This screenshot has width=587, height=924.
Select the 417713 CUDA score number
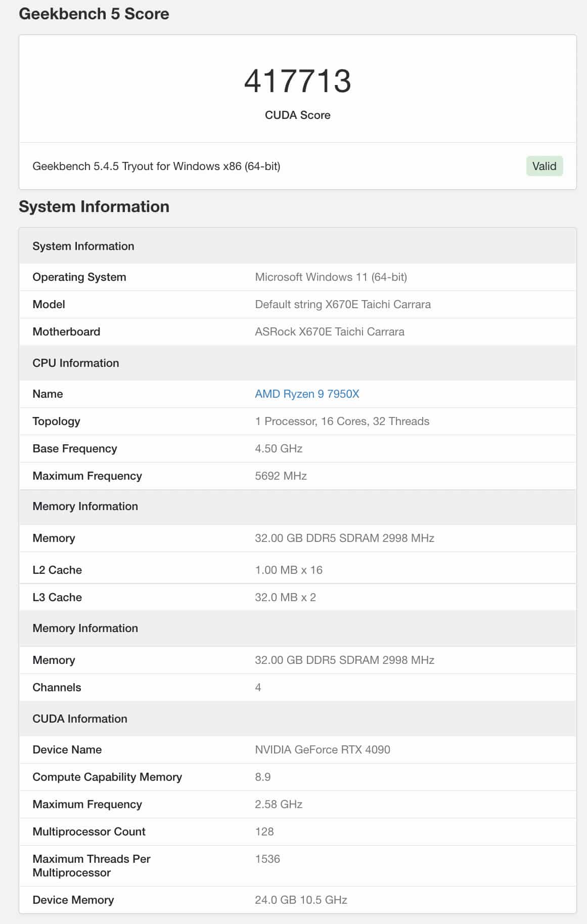297,81
